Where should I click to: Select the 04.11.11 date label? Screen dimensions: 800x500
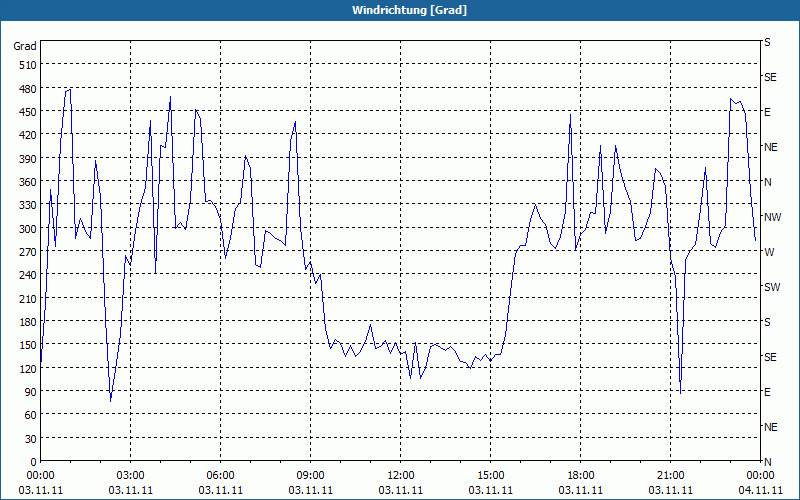pyautogui.click(x=760, y=490)
